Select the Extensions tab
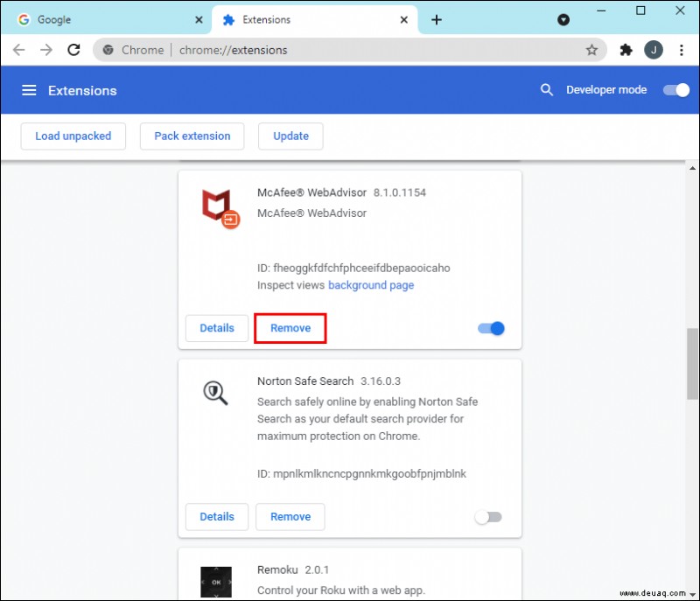This screenshot has width=700, height=601. point(315,19)
